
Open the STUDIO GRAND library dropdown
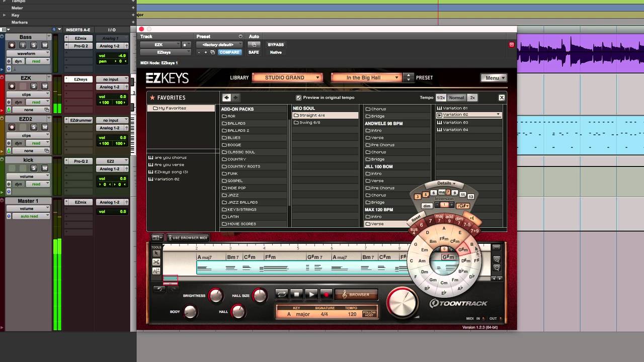287,77
